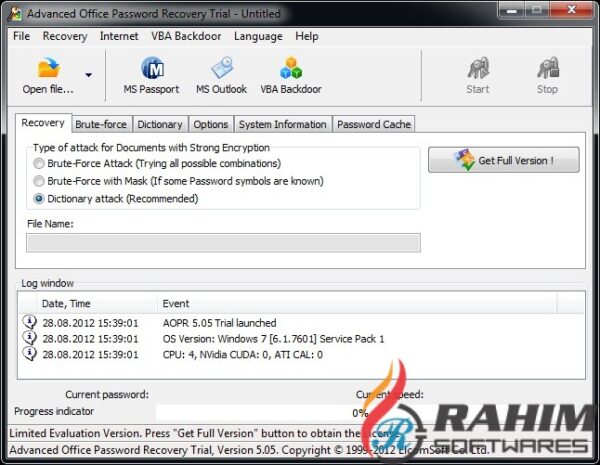Select Brute-Force Attack radio button

[39, 164]
